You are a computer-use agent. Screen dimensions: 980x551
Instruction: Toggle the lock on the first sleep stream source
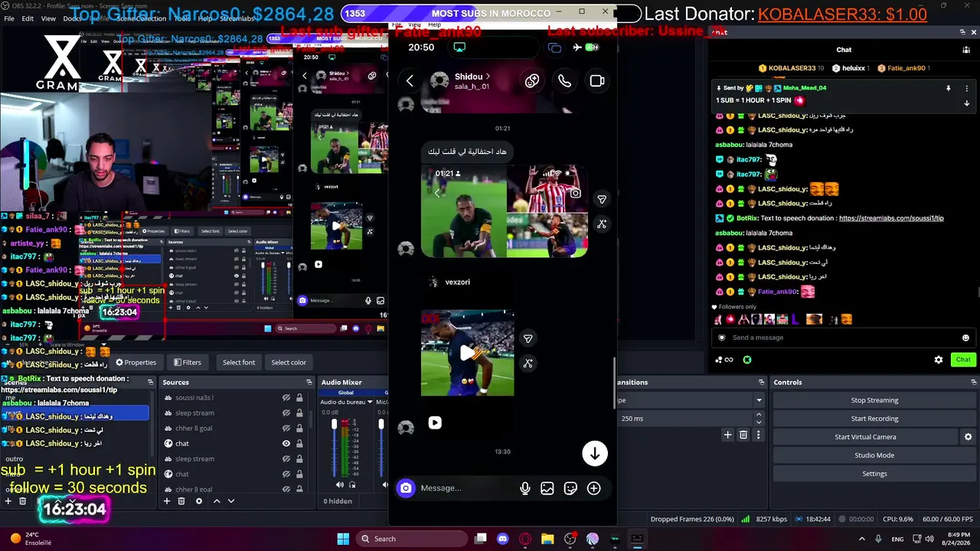point(299,413)
